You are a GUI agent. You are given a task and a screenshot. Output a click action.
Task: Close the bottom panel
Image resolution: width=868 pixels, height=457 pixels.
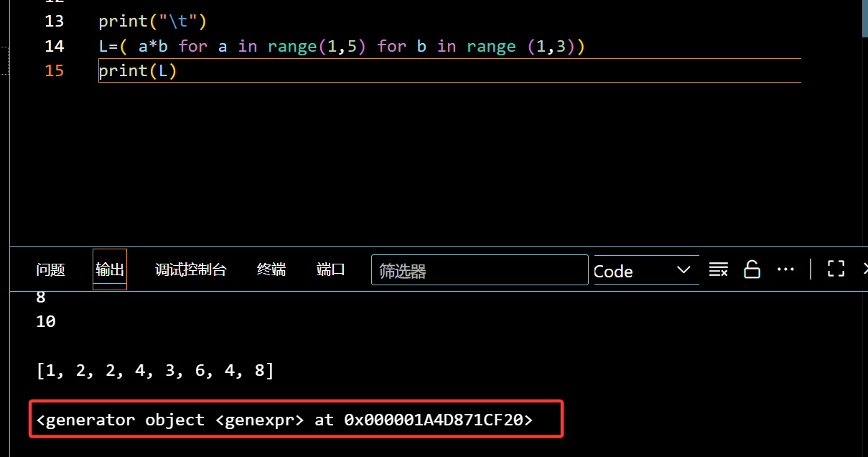point(864,269)
